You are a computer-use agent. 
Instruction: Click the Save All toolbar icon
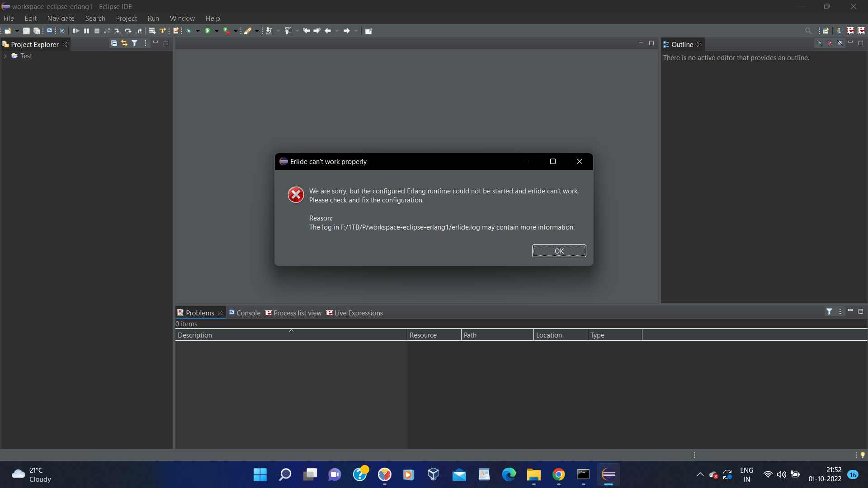(37, 31)
